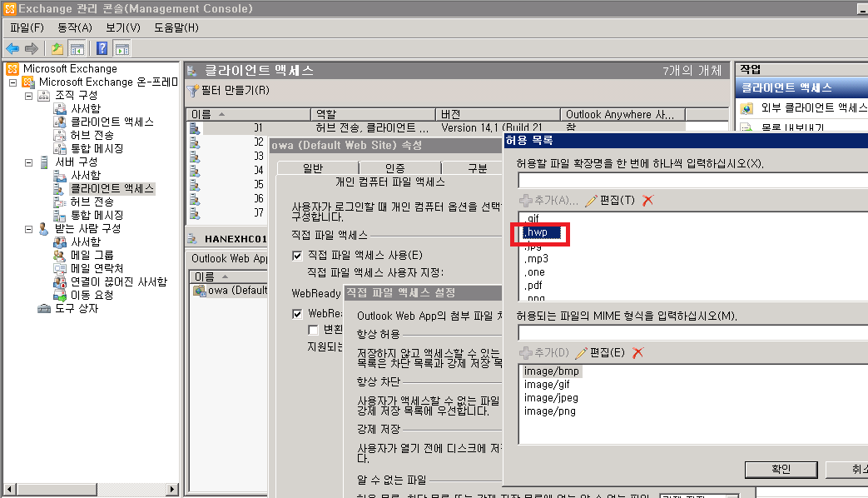Viewport: 868px width, 498px height.
Task: Open the 보기(V) menu
Action: (123, 27)
